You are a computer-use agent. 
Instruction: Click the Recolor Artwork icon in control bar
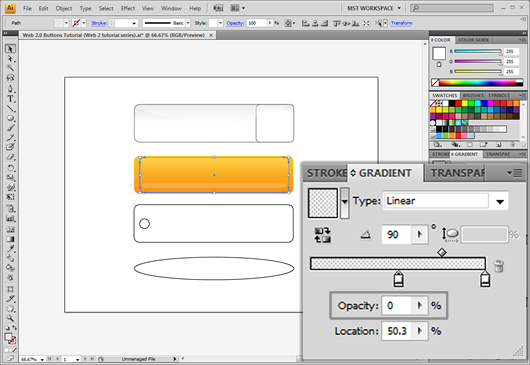click(288, 23)
